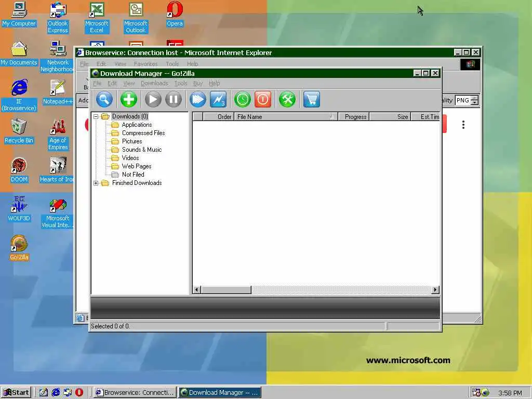Select the Pictures folder in tree
The width and height of the screenshot is (532, 399).
(x=131, y=141)
